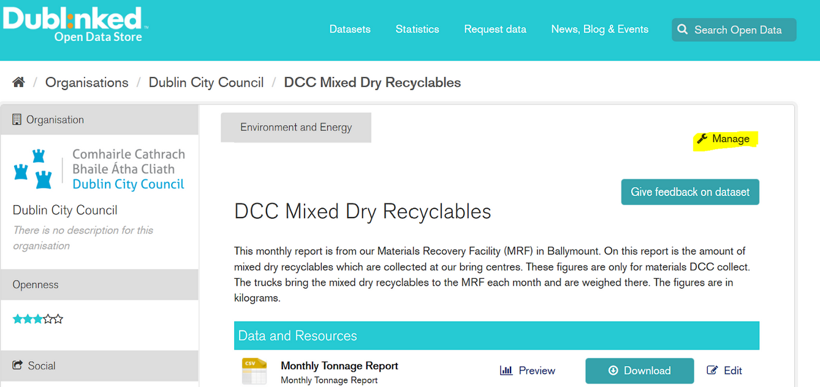Click the Organisation building icon in sidebar
Screen dimensions: 820x387
[17, 120]
